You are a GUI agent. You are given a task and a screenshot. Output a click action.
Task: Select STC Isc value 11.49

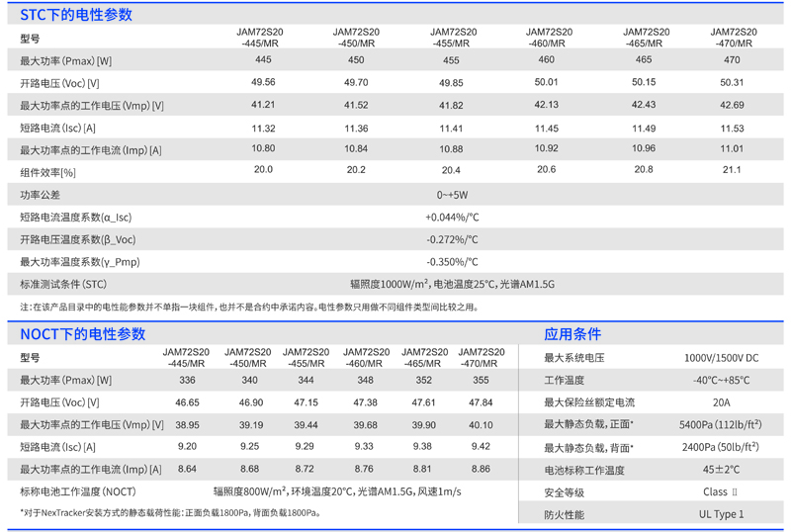pyautogui.click(x=644, y=129)
